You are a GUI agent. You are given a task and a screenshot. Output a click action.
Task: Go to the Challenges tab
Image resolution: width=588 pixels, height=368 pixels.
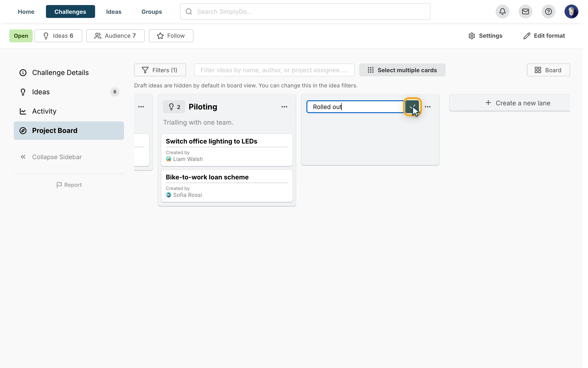pyautogui.click(x=70, y=11)
